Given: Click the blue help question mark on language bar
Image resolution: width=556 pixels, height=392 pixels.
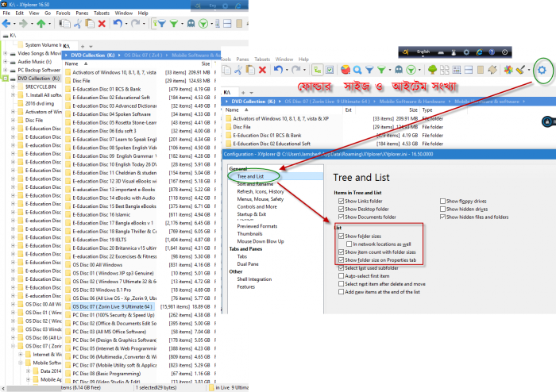Looking at the screenshot, I should (492, 52).
